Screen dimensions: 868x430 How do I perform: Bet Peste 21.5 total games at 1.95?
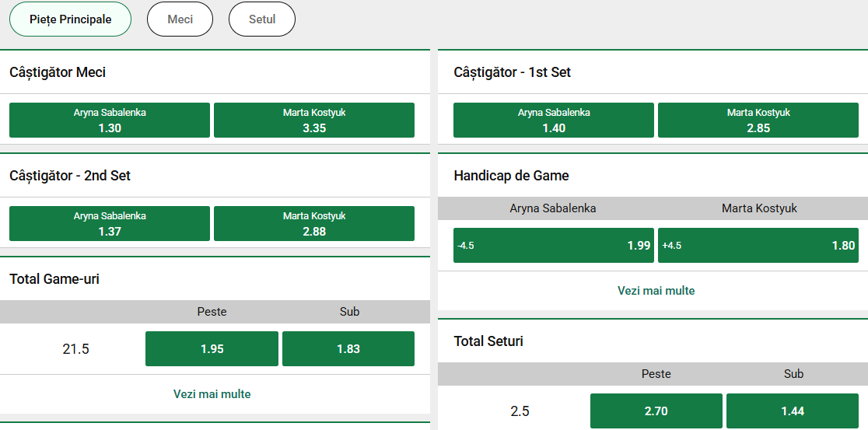(212, 349)
